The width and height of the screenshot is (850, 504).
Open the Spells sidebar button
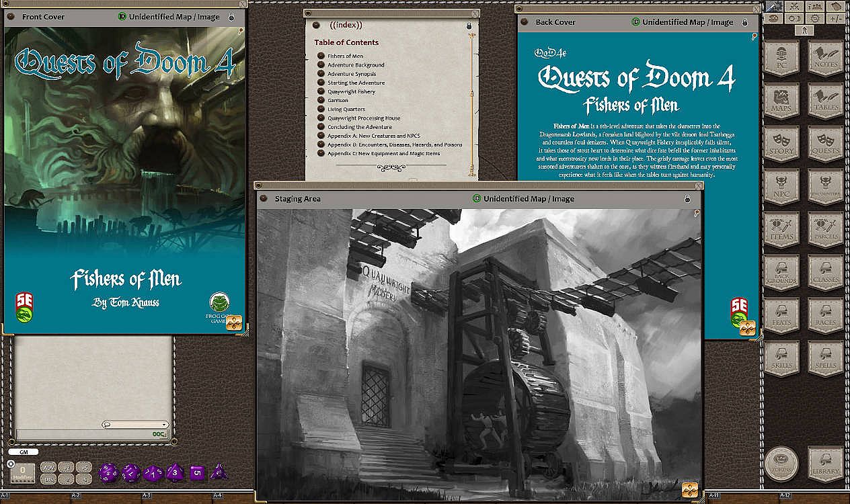826,359
